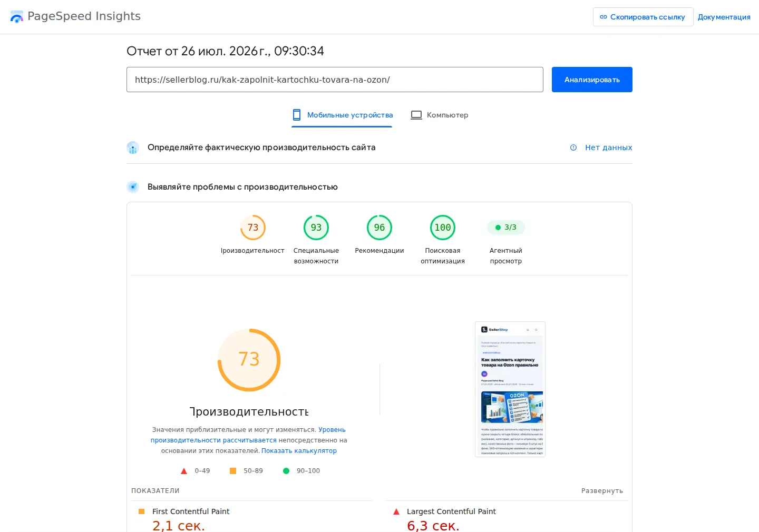Image resolution: width=759 pixels, height=532 pixels.
Task: Open the Документация link
Action: (724, 17)
